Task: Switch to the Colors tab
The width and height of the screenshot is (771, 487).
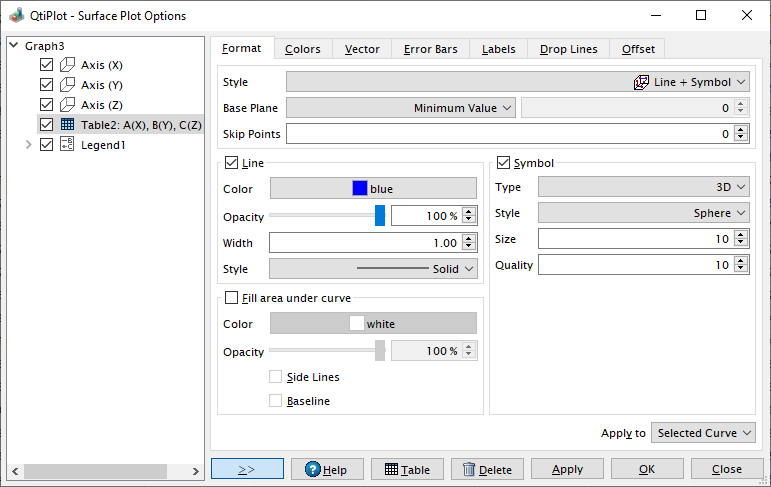Action: point(303,49)
